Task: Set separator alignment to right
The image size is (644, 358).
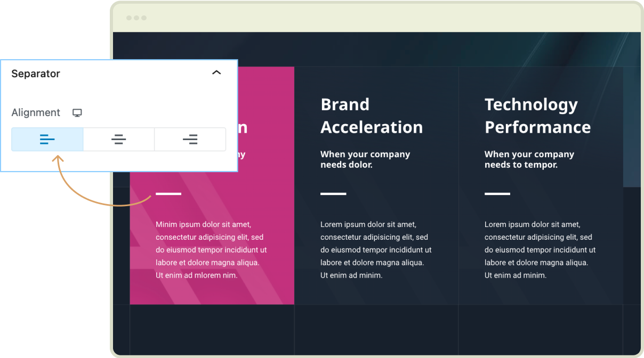Action: (x=190, y=140)
